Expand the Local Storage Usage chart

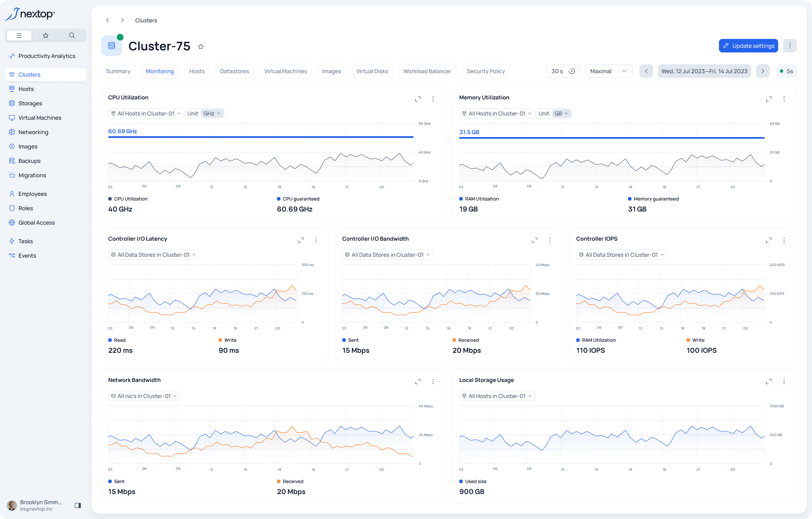[x=769, y=382]
